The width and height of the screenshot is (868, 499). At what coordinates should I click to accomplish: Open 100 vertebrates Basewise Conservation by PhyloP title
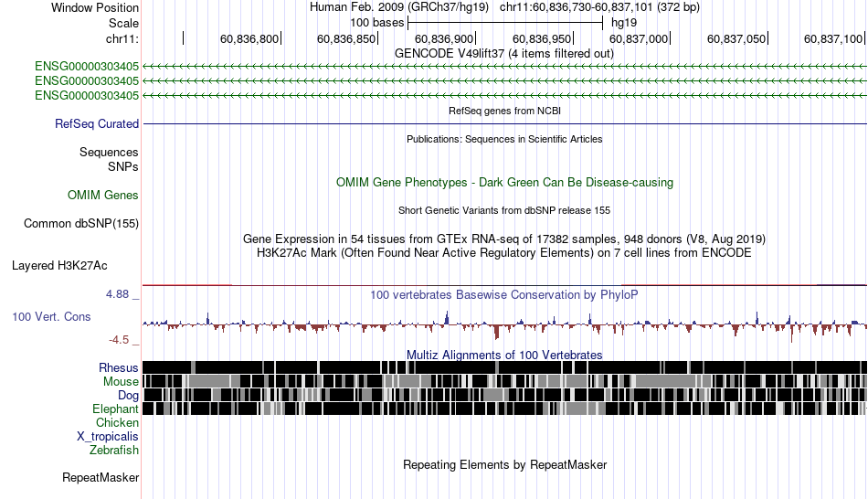[x=504, y=294]
